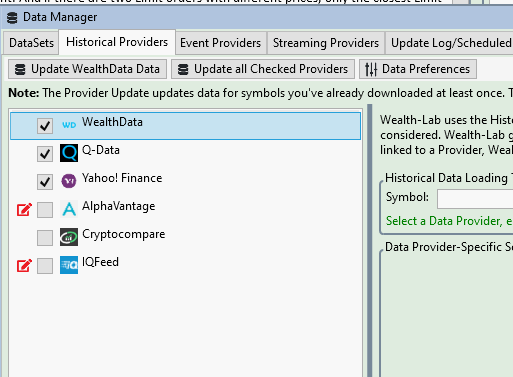Open the Event Providers tab
This screenshot has width=513, height=377.
coord(221,43)
